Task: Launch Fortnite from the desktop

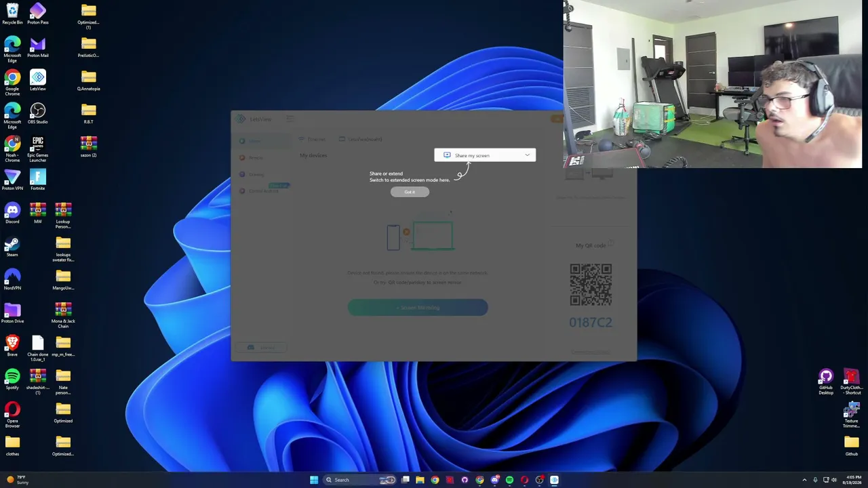Action: click(38, 180)
